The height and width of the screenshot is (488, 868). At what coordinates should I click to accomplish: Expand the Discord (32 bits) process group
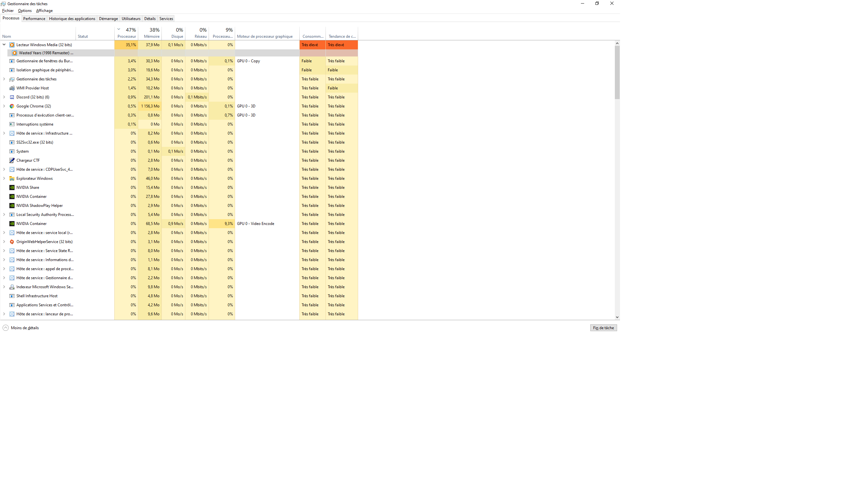4,97
